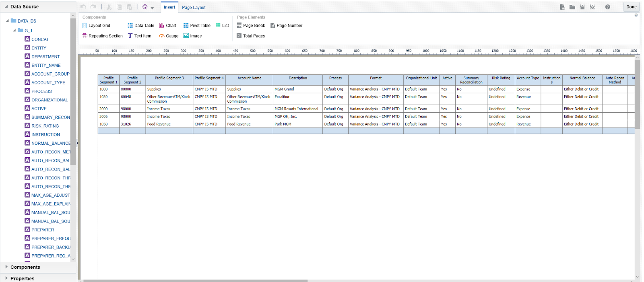Viewport: 644px width, 282px height.
Task: Open the Help icon
Action: coord(607,7)
